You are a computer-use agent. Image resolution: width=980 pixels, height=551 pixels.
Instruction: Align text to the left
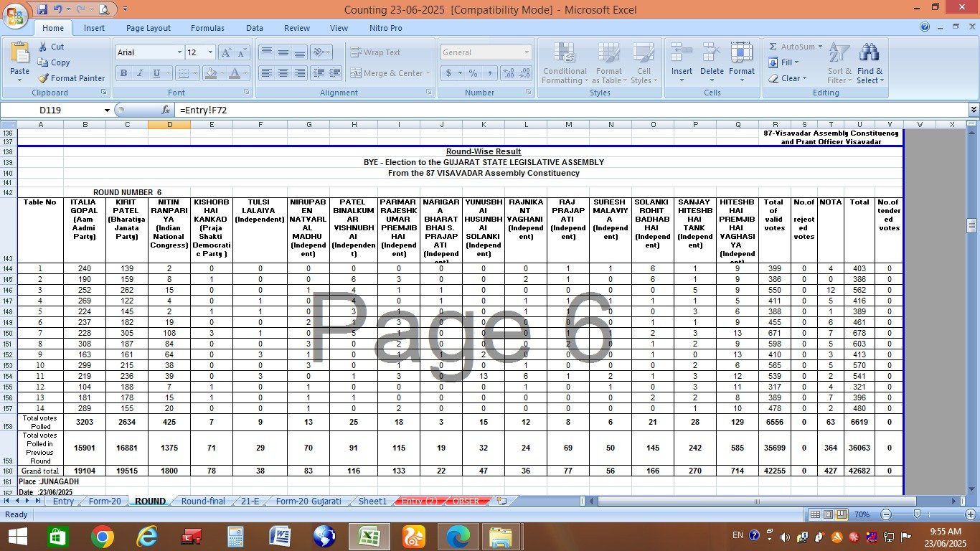click(x=267, y=73)
